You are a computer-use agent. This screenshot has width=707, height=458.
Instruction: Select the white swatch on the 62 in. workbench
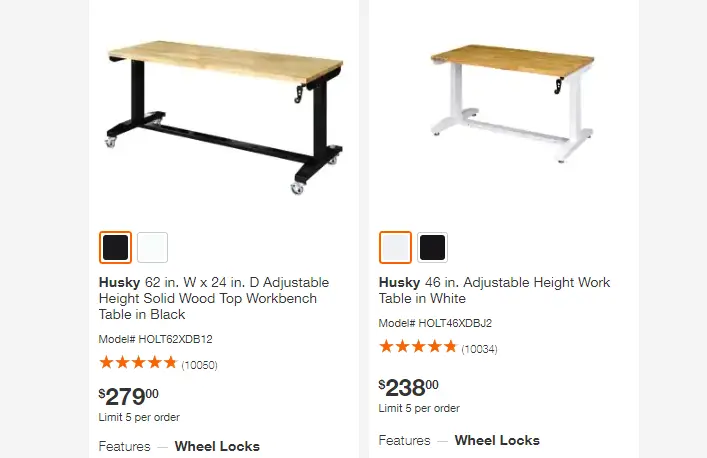point(152,247)
